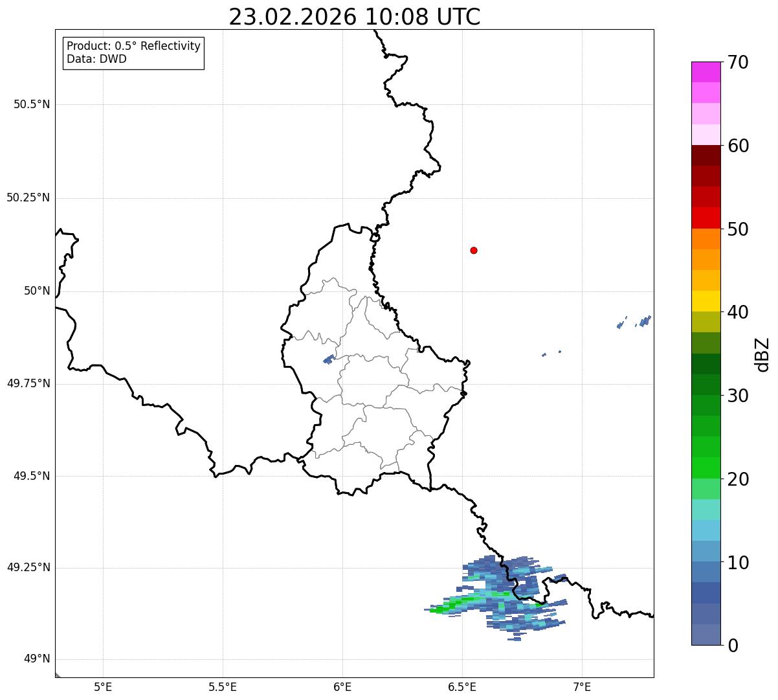
Task: Click the '49.75°N' latitude label
Action: click(x=28, y=383)
